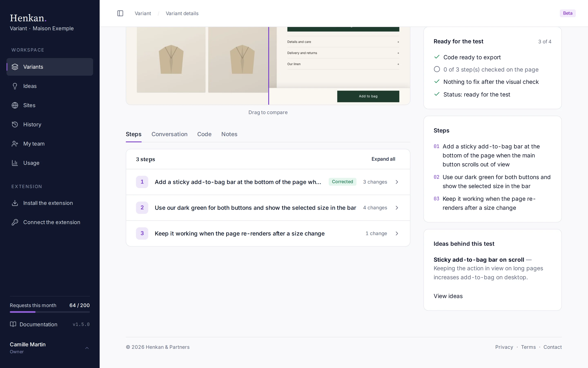Click the checkmark beside Code ready to export

tap(437, 57)
